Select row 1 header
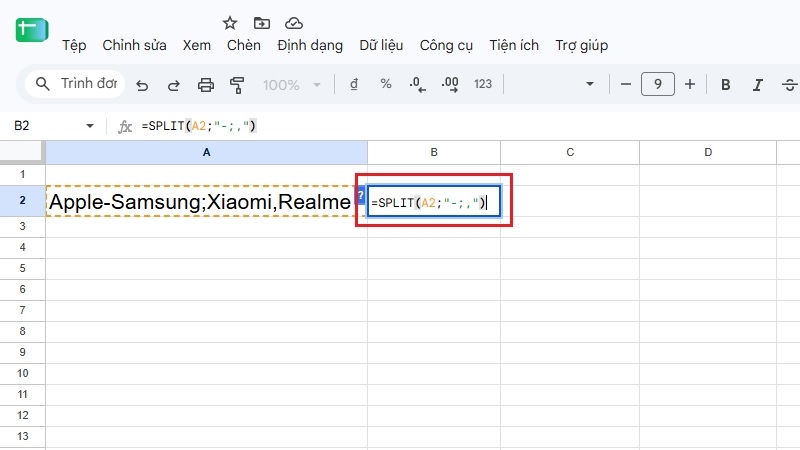Viewport: 800px width, 450px height. click(22, 174)
